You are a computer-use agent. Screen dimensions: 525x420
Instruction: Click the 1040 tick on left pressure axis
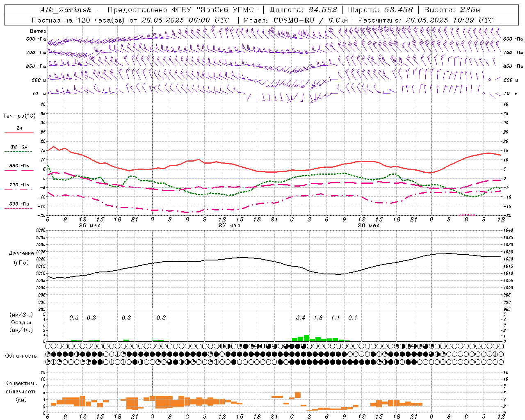[40, 231]
